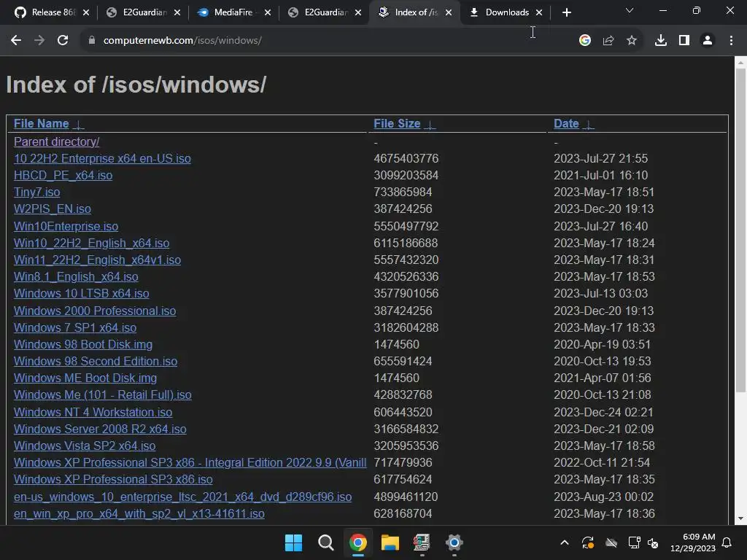Download Win10Enterprise.iso
The image size is (747, 560).
pos(66,226)
